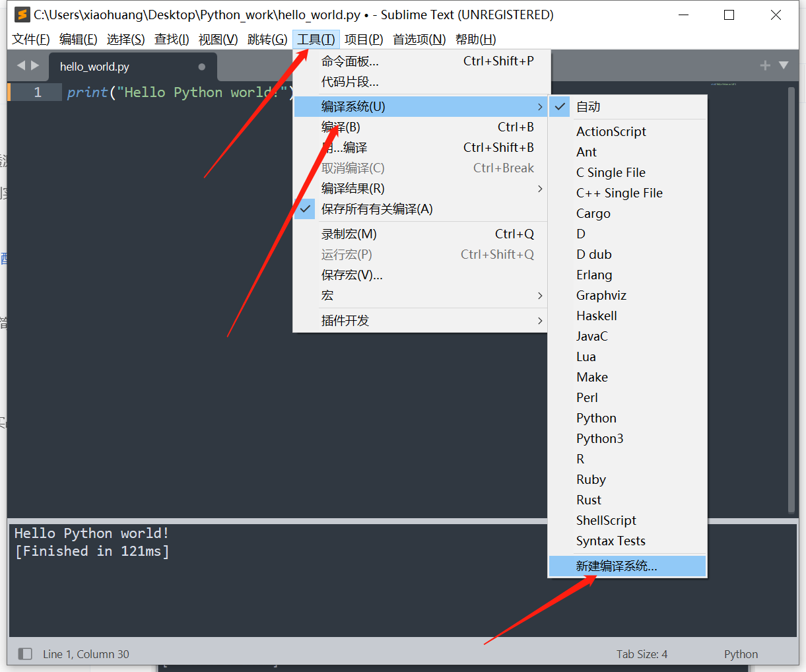Image resolution: width=806 pixels, height=672 pixels.
Task: Select Perl build system
Action: point(628,397)
